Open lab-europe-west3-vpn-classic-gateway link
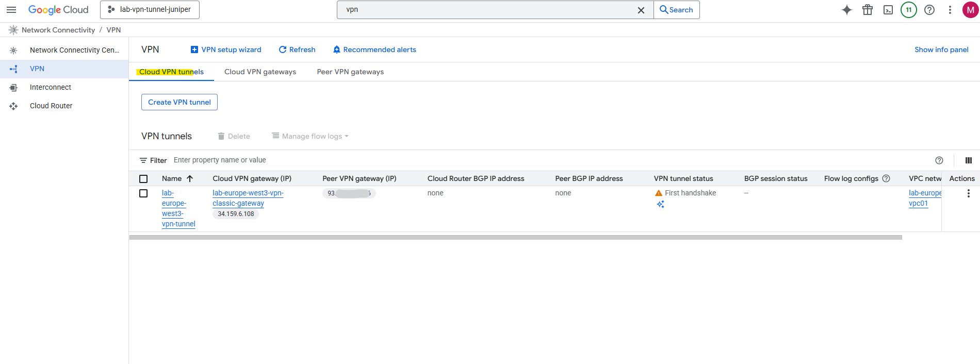The image size is (980, 364). point(248,198)
